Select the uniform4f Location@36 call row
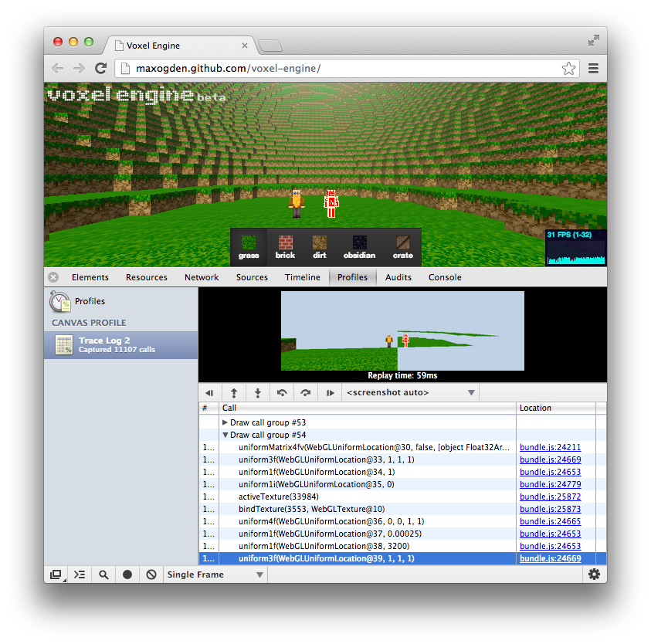The image size is (651, 644). pos(402,521)
